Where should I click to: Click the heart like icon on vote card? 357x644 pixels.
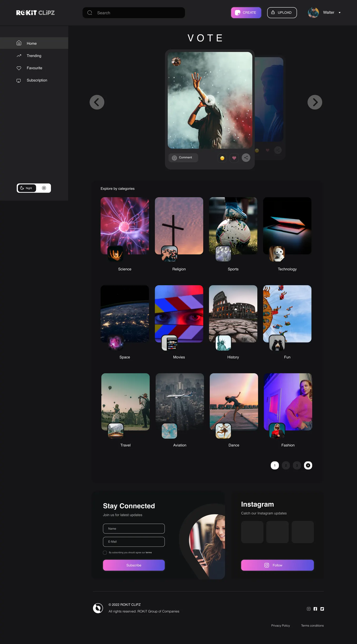(234, 158)
